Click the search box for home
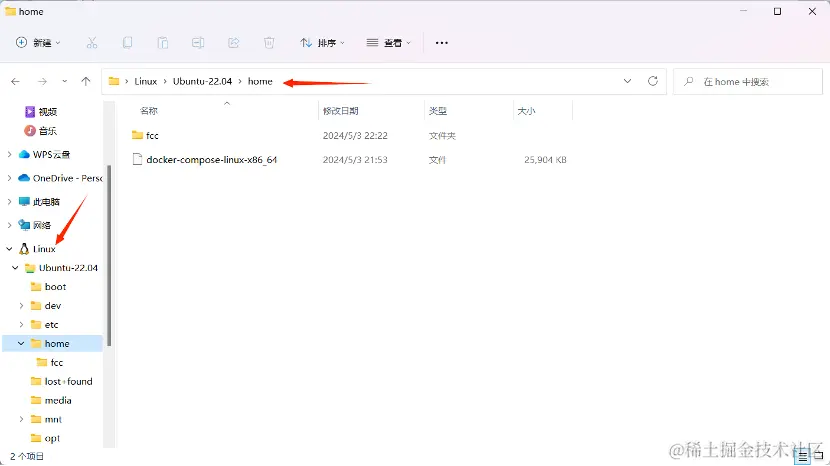Viewport: 830px width, 466px height. click(x=747, y=82)
